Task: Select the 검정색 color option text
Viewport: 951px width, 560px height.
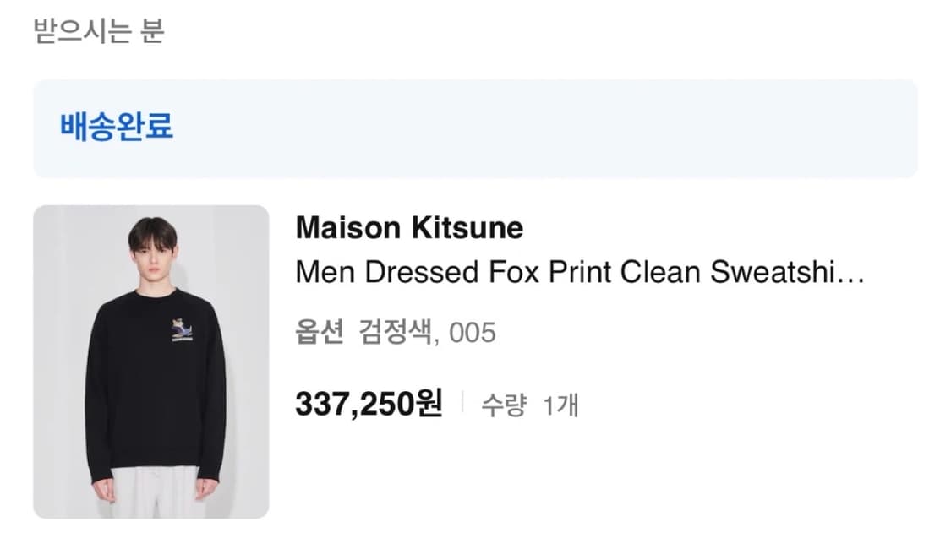Action: 396,333
